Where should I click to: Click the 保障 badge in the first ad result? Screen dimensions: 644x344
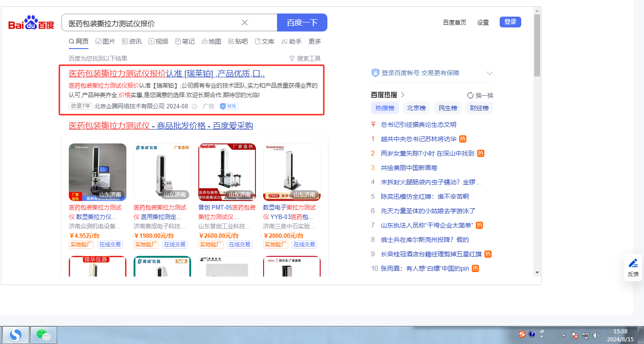coord(229,107)
